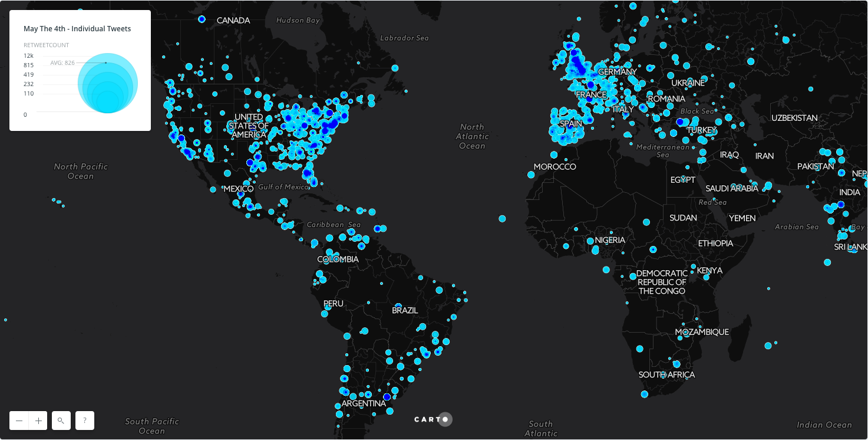This screenshot has width=868, height=440.
Task: Open the question mark help button
Action: [85, 421]
